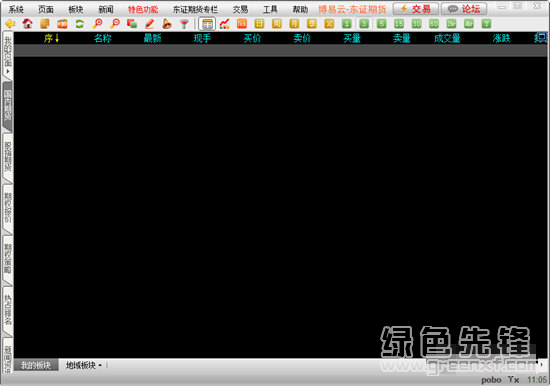Click the 卖价 column header
This screenshot has width=550, height=386.
302,38
